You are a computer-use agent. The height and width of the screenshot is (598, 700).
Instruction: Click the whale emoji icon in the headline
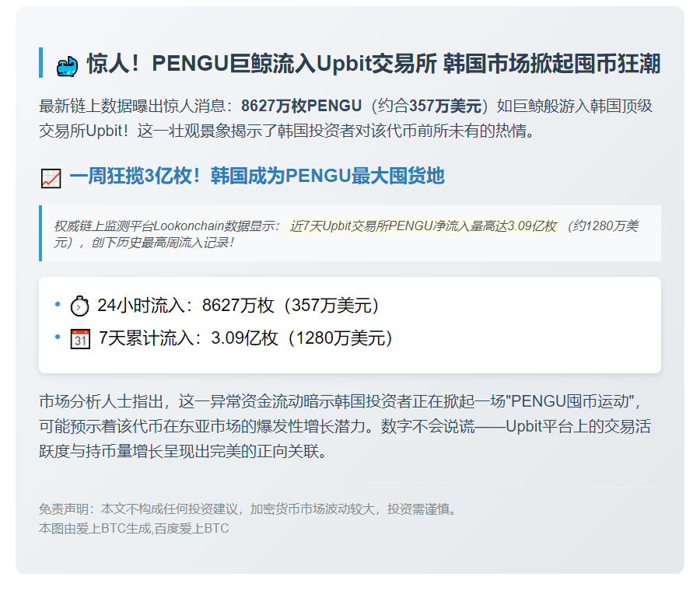click(x=67, y=66)
